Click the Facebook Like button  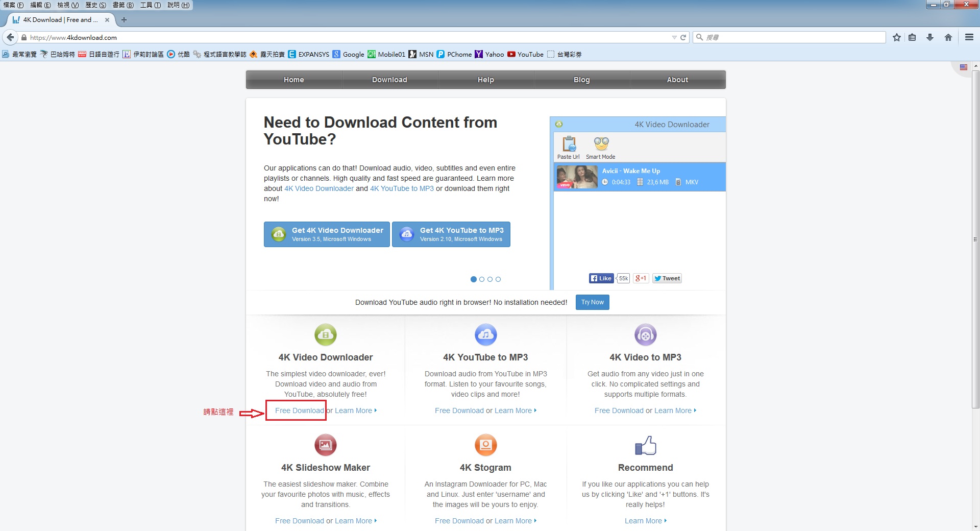coord(601,278)
